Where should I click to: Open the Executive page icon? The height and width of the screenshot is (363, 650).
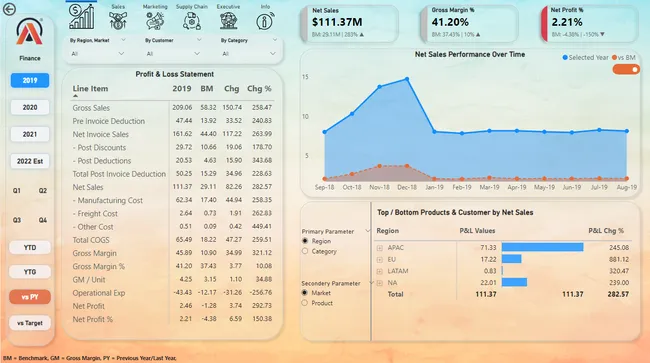click(x=228, y=21)
